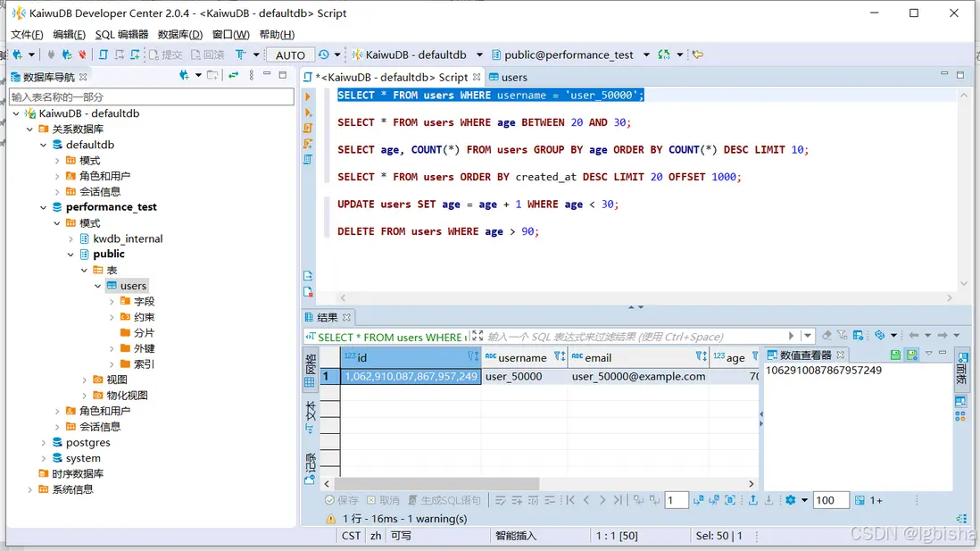The image size is (980, 551).
Task: Select the kwdb_internal schema in tree
Action: coord(128,238)
